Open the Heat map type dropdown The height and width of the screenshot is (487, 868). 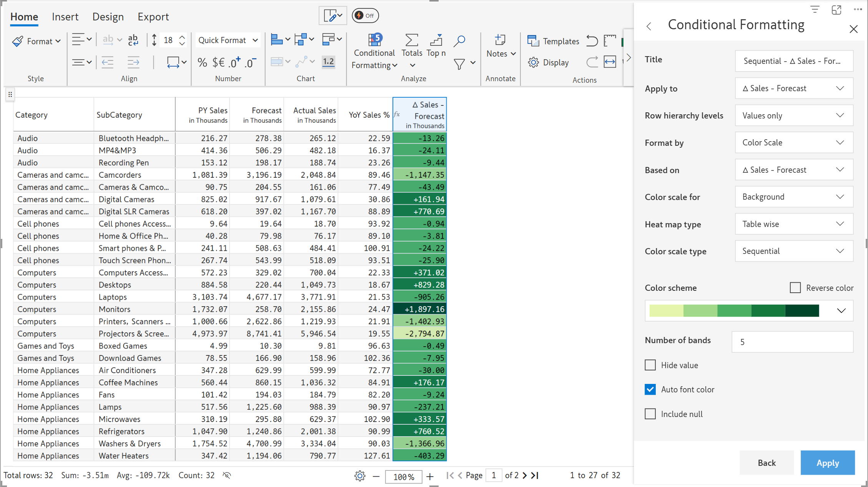(x=794, y=224)
